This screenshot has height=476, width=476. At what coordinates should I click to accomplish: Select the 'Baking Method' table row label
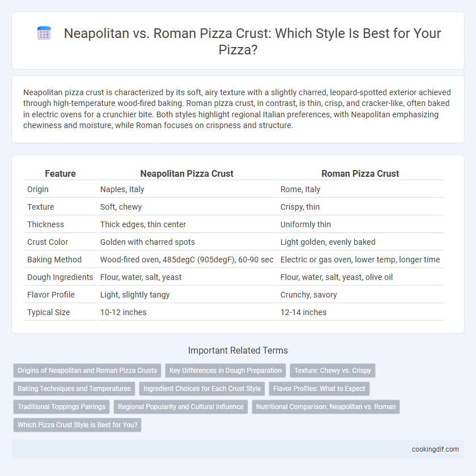click(54, 260)
